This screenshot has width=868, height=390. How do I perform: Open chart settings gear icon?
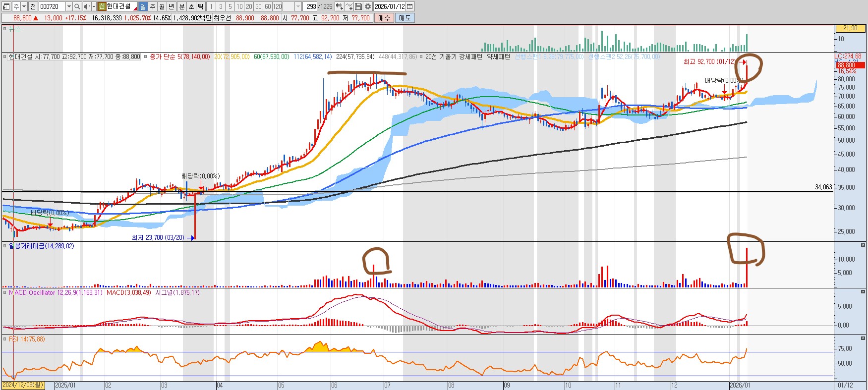368,6
